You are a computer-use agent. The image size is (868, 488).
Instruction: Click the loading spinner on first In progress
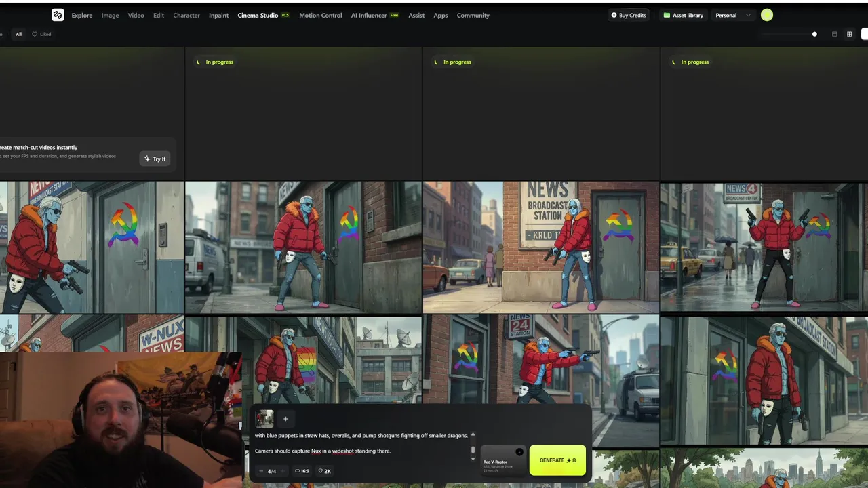[x=198, y=62]
